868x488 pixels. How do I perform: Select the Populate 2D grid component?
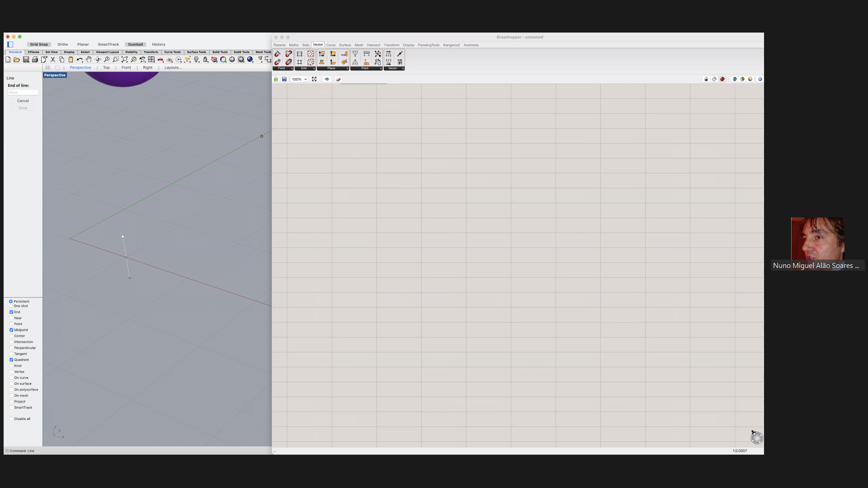click(x=311, y=54)
